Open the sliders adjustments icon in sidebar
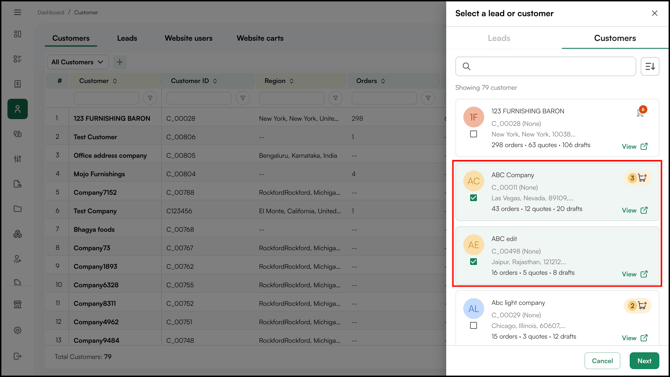The width and height of the screenshot is (670, 377). click(x=18, y=159)
